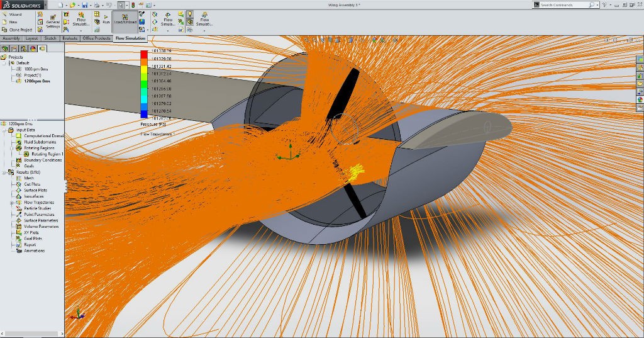
Task: Open the Flow Simulation Wizard
Action: click(x=11, y=14)
